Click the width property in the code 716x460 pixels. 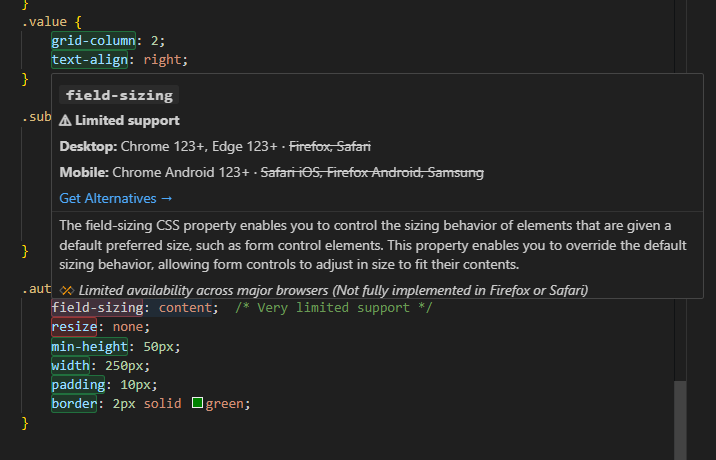click(x=70, y=365)
